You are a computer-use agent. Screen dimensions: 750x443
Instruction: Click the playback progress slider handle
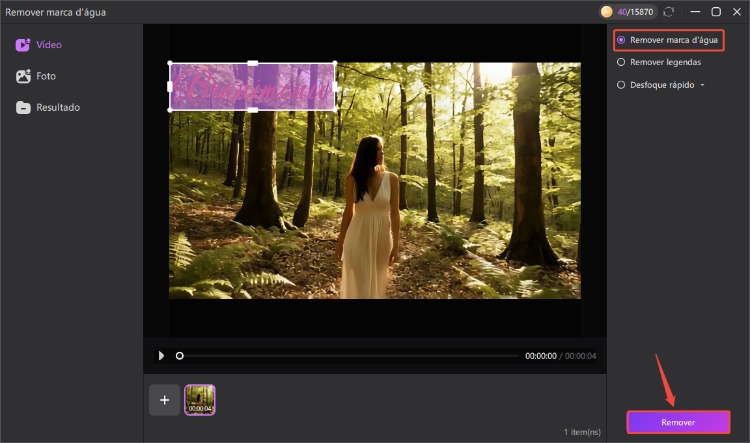[x=180, y=355]
